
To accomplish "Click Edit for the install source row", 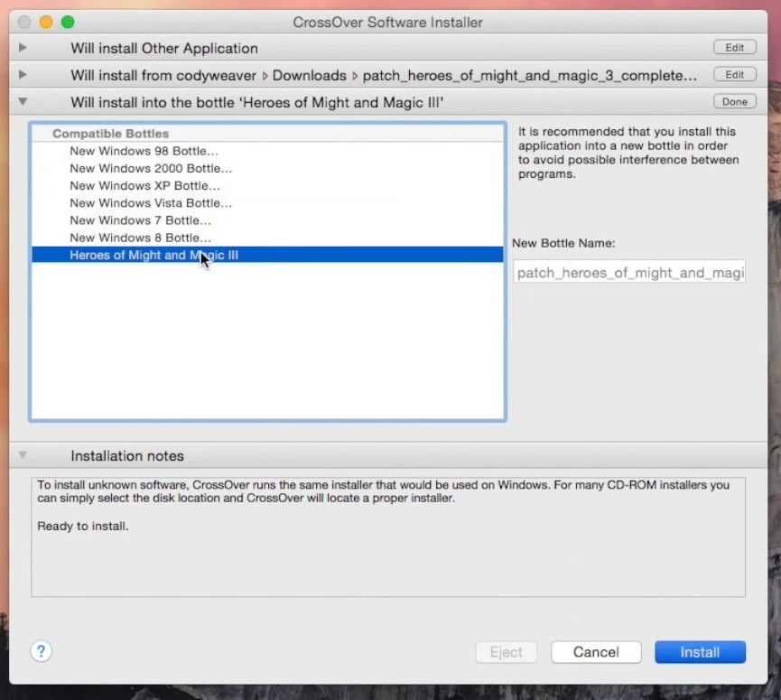I will coord(735,75).
